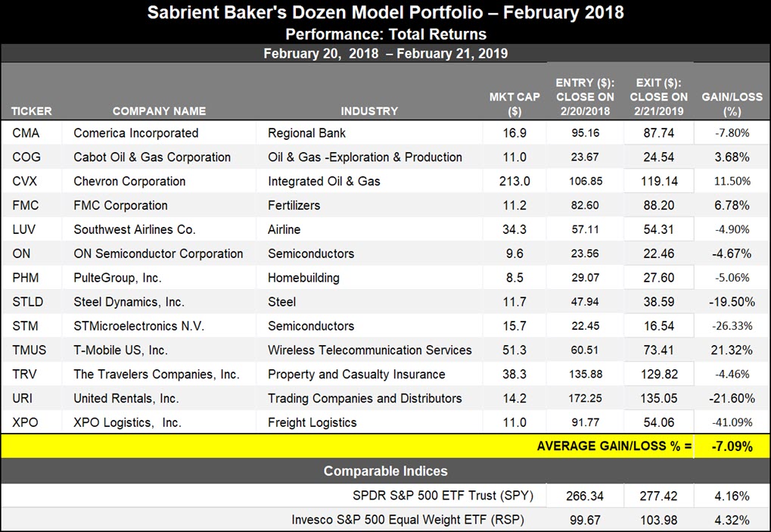Viewport: 771px width, 532px height.
Task: Click the STLD ticker cell
Action: tap(28, 301)
